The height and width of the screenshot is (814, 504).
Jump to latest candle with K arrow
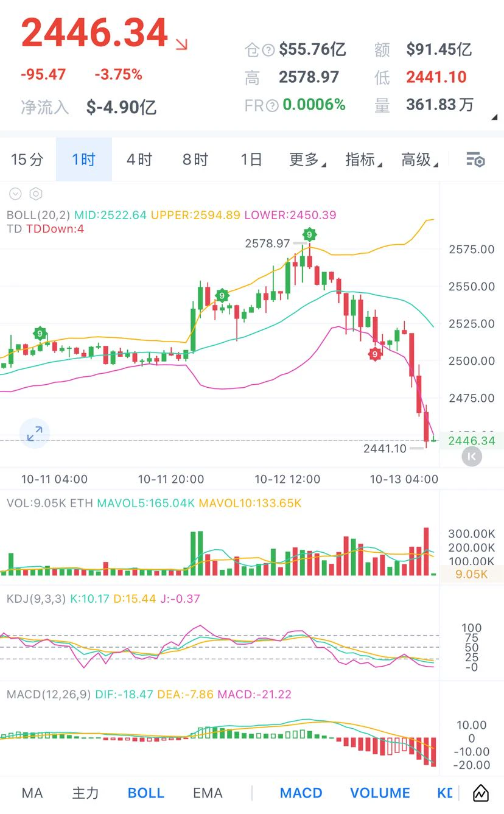point(472,456)
